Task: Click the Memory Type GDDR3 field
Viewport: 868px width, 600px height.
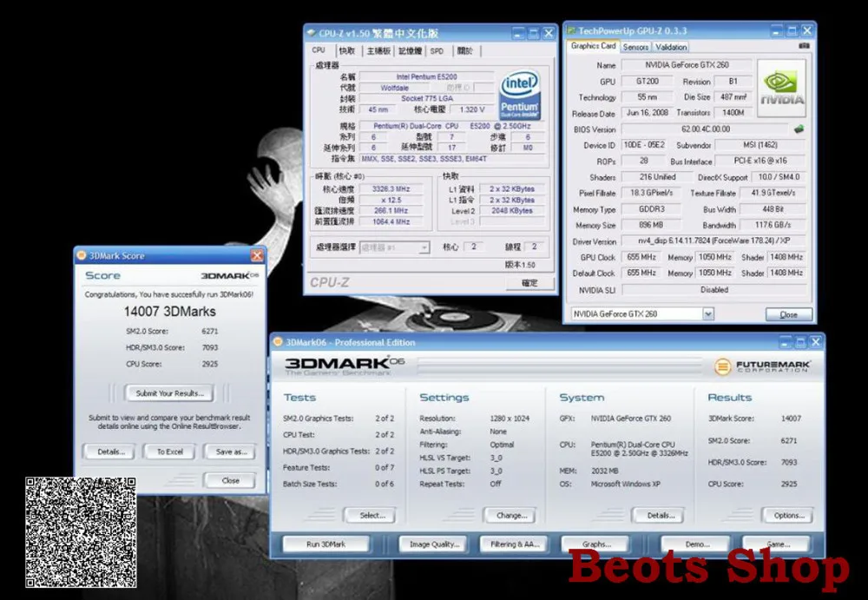Action: (x=650, y=209)
